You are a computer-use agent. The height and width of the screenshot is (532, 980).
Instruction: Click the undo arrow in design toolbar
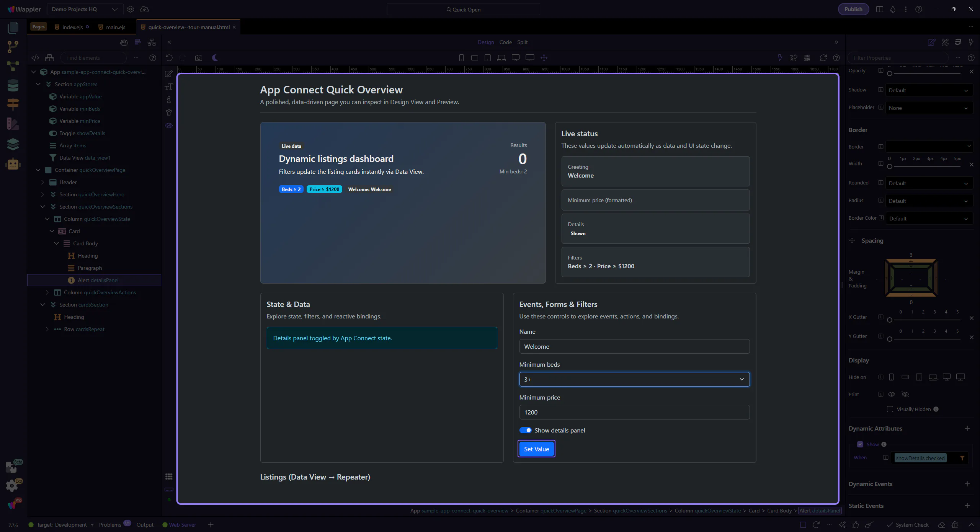coord(169,58)
